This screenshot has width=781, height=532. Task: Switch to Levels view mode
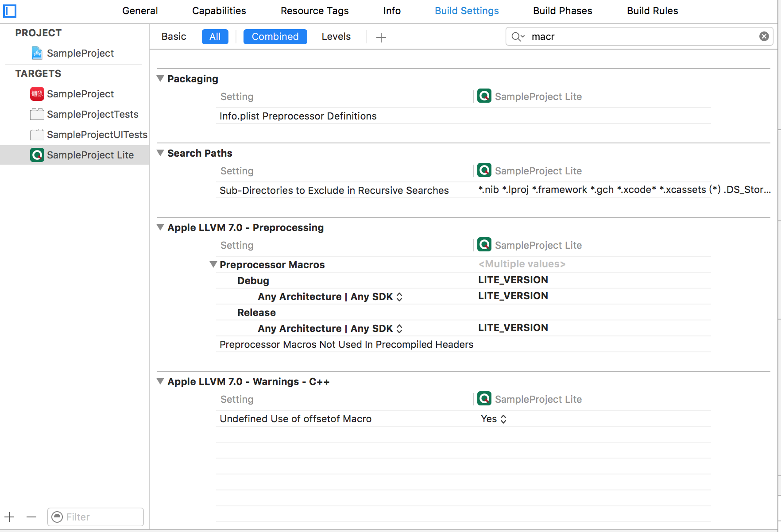point(336,37)
